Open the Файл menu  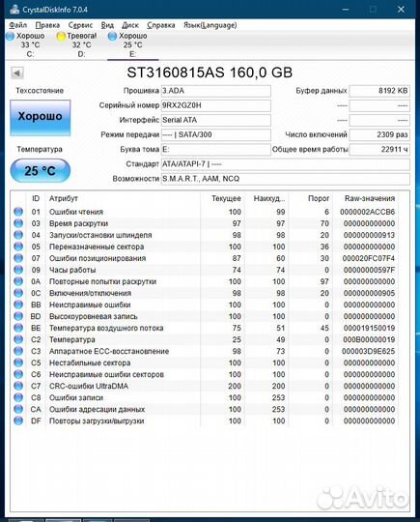point(18,25)
